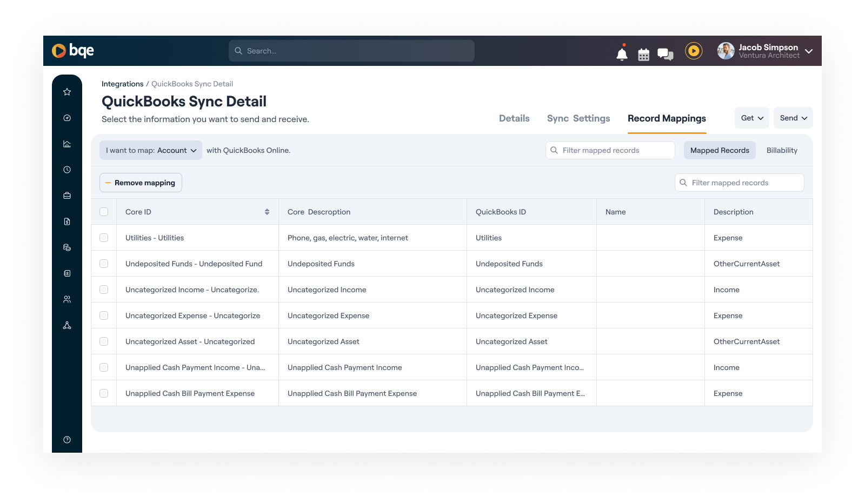
Task: Select the reports chart icon in sidebar
Action: coord(66,144)
